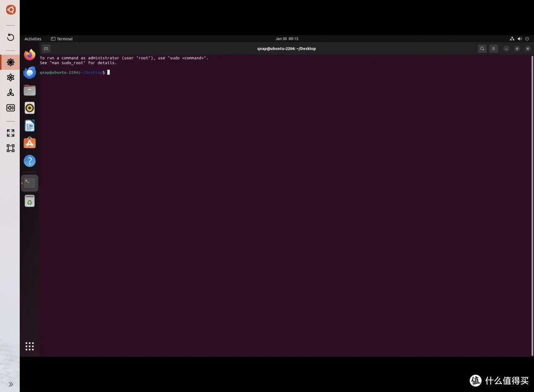Screen dimensions: 534x392
Task: Mute audio via the top bar speaker icon
Action: click(x=519, y=39)
